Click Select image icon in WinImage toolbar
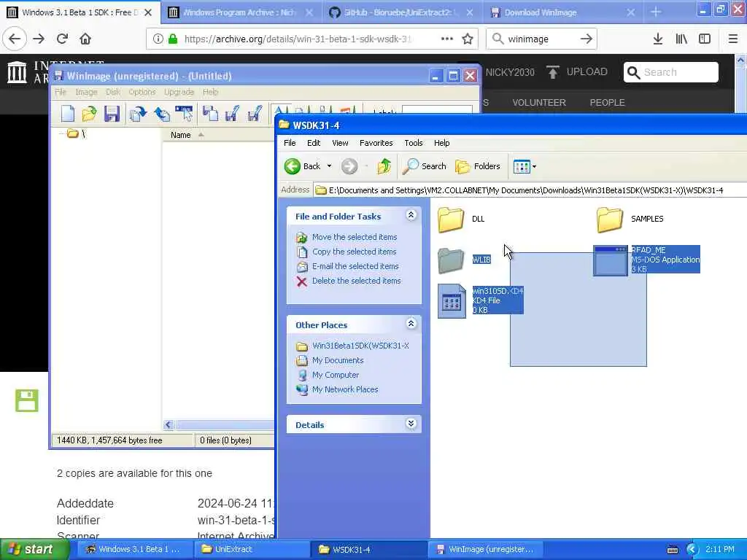 click(184, 114)
